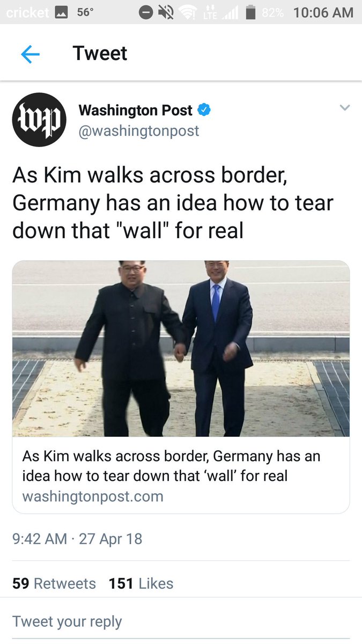Tap the battery status icon

pos(250,12)
